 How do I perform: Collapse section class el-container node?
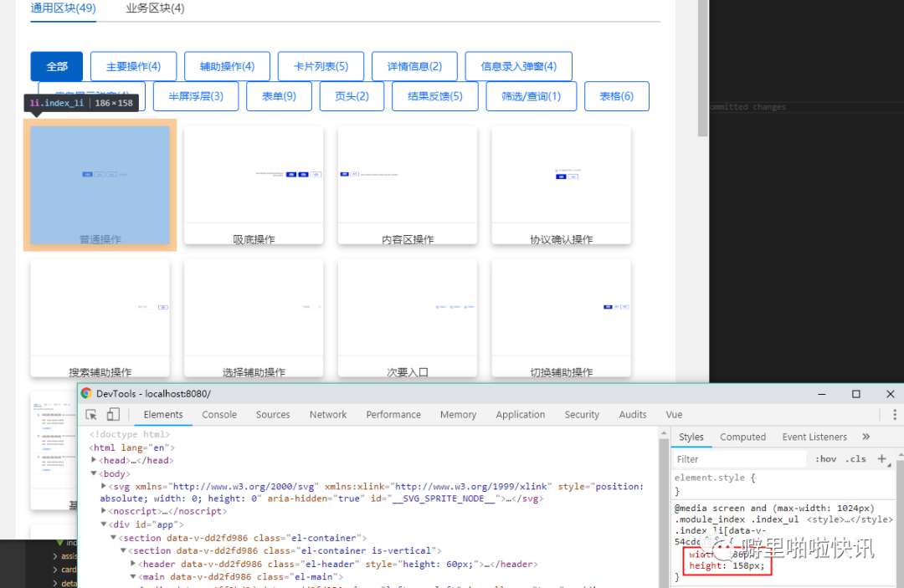[113, 537]
